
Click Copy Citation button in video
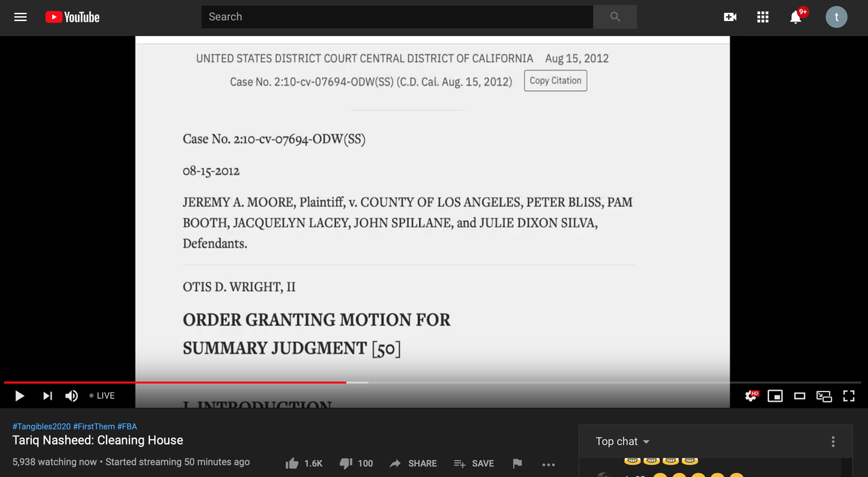pos(555,81)
